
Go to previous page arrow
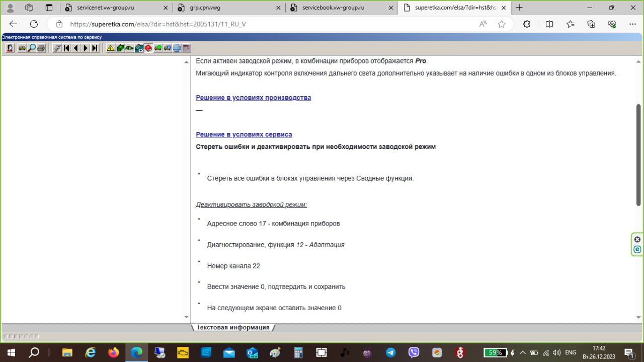76,48
